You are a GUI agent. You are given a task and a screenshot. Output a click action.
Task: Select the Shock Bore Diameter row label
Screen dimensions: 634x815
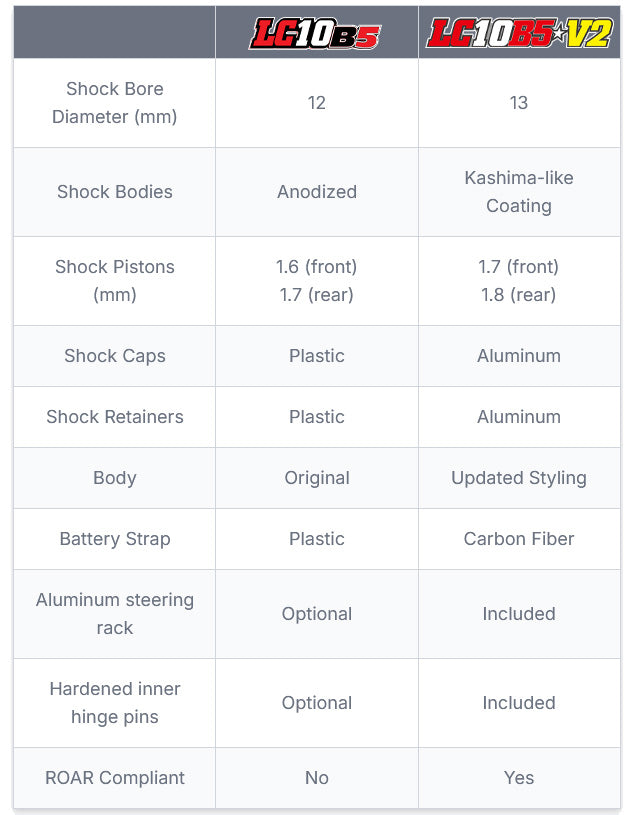(115, 103)
